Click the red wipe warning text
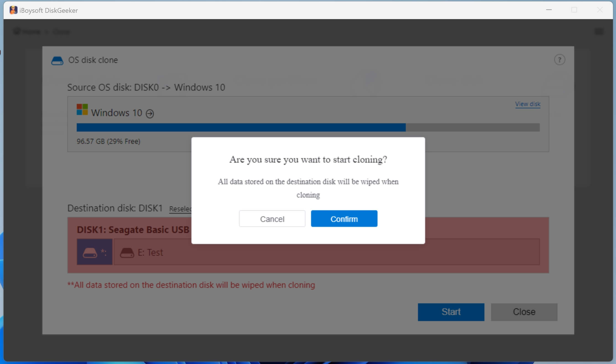Viewport: 616px width, 364px height. click(x=191, y=285)
